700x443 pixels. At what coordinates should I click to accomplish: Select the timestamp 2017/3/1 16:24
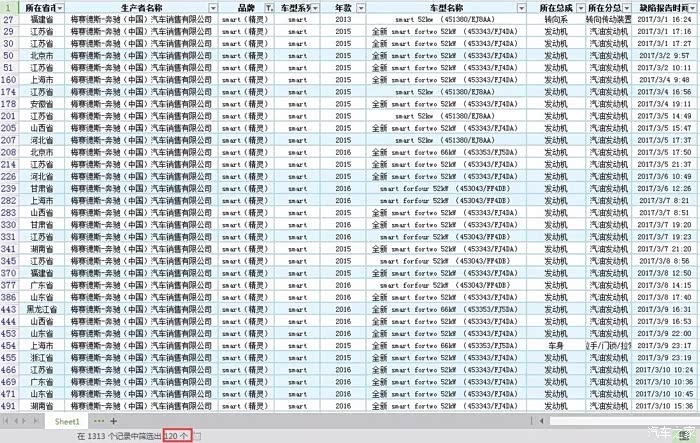664,20
